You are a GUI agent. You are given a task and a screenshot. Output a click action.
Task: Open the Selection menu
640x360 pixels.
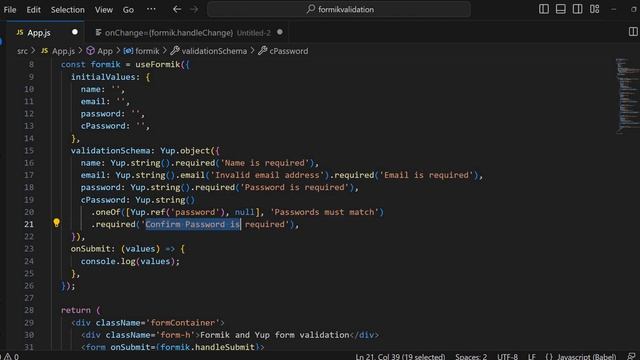(x=67, y=9)
